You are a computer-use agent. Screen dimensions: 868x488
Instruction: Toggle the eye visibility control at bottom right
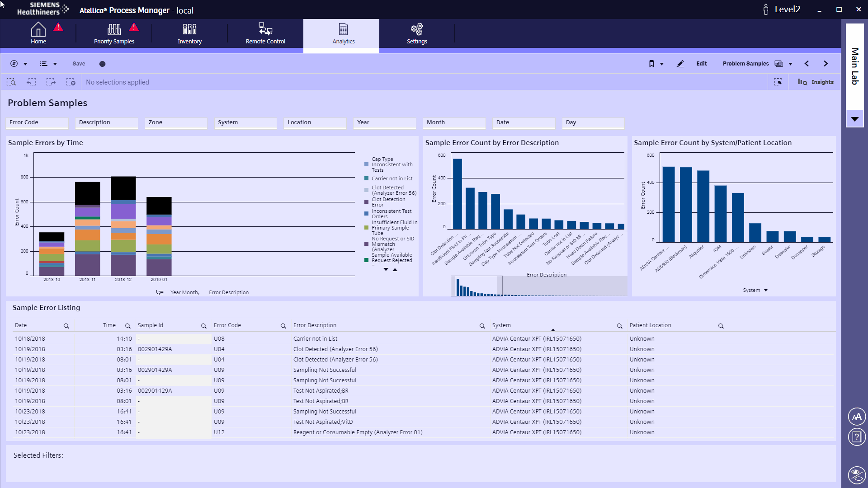(x=857, y=475)
